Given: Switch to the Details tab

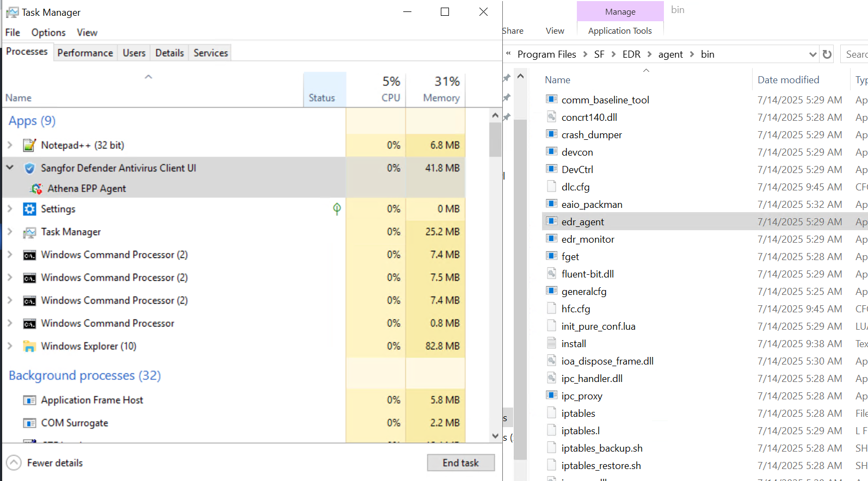Looking at the screenshot, I should pyautogui.click(x=170, y=53).
